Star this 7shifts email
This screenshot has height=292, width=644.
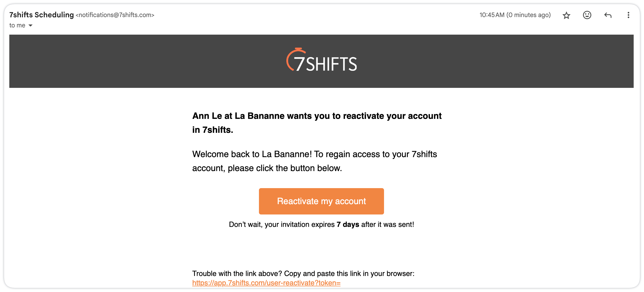566,15
